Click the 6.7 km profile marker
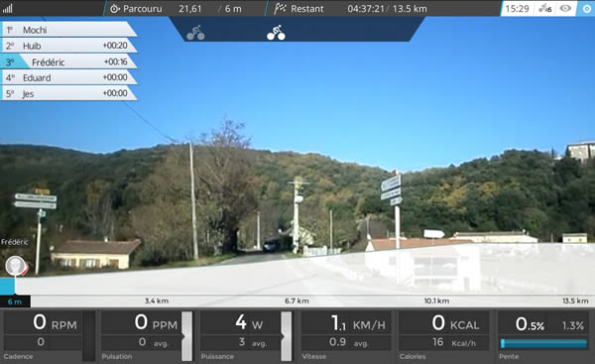The width and height of the screenshot is (595, 364). click(x=297, y=301)
